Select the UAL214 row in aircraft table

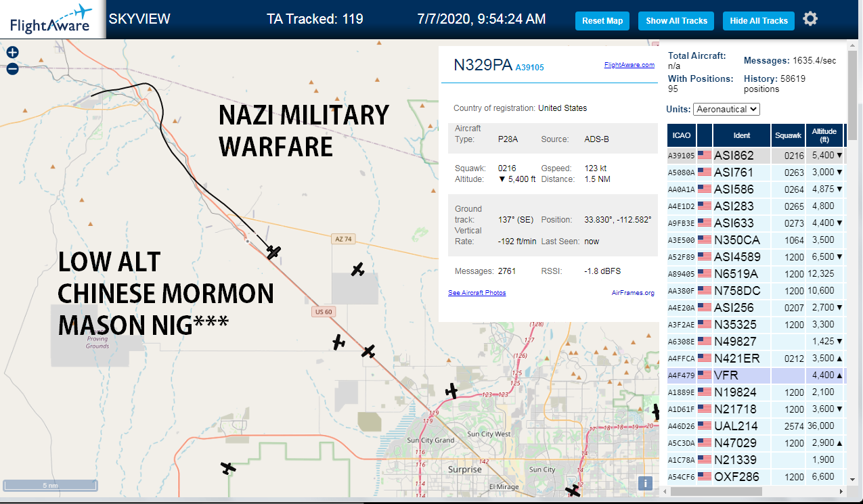(755, 426)
